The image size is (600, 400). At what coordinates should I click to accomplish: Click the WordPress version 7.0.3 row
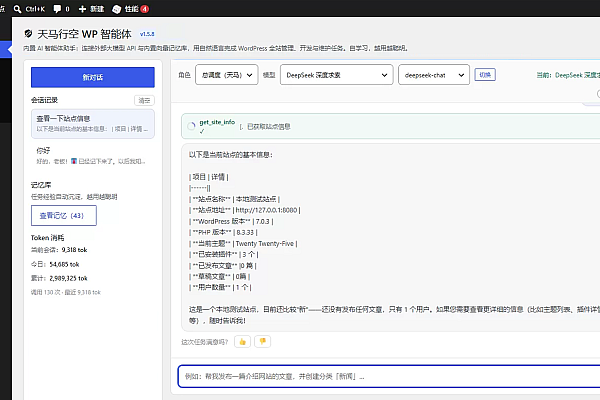click(231, 221)
